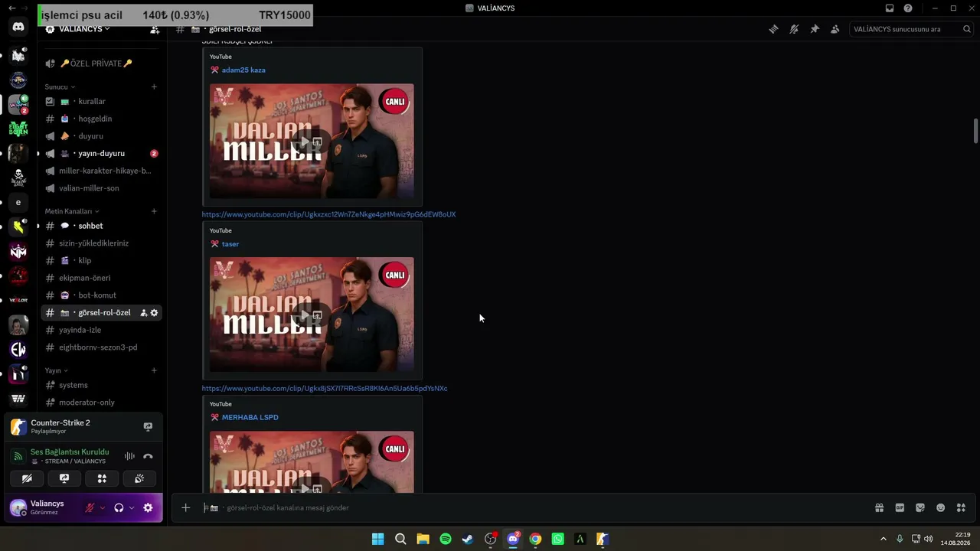
Task: Open görsel-rol-özel channel settings gear
Action: coord(154,313)
